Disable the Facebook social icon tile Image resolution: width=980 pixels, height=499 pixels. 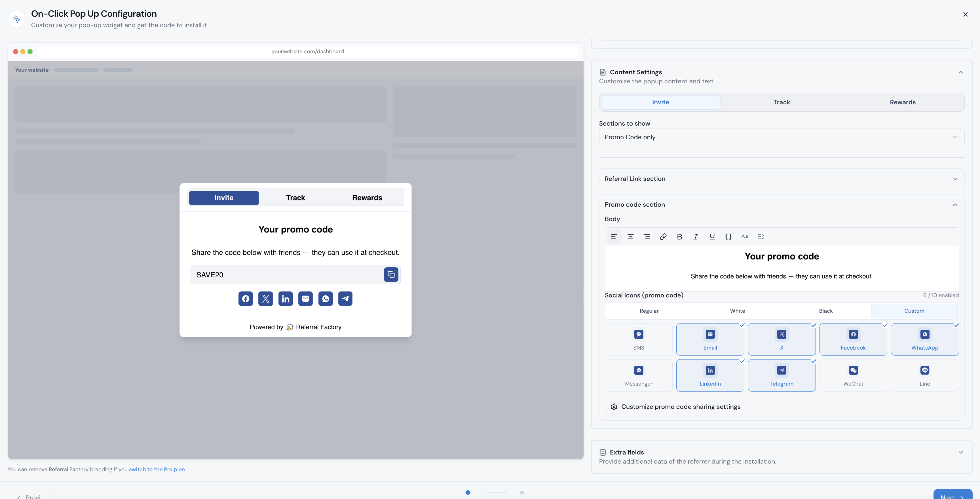[x=853, y=339]
